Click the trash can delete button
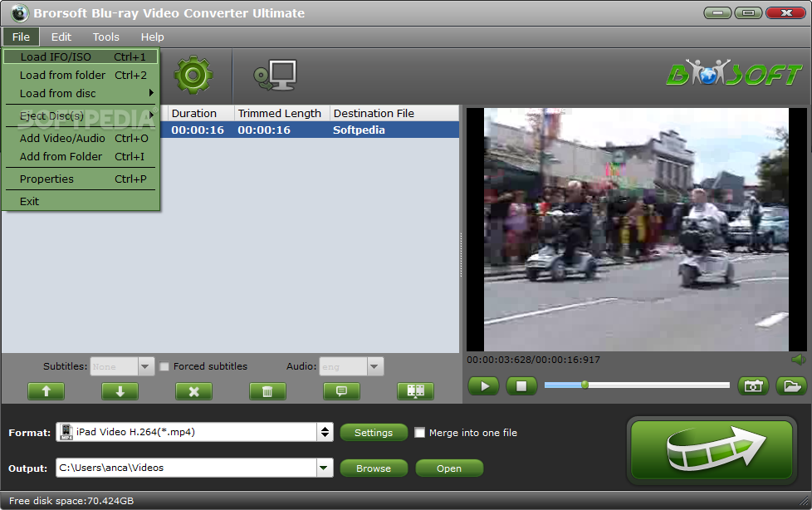 (x=267, y=391)
